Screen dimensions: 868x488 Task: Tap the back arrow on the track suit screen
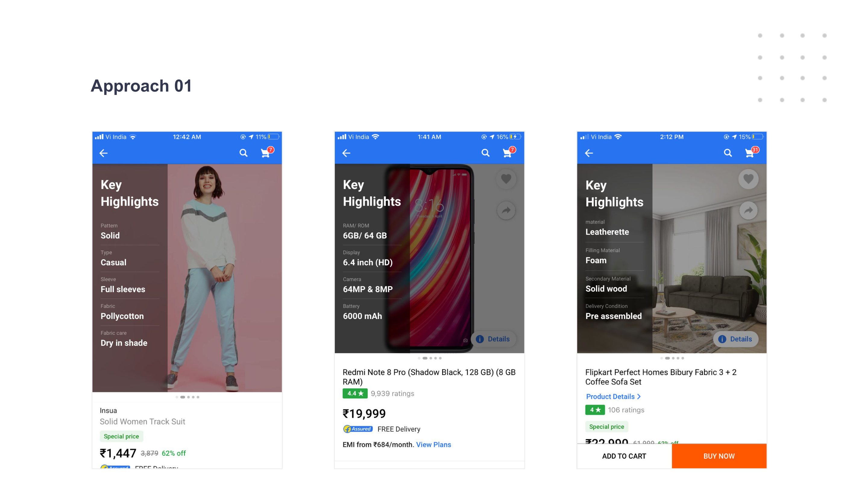[103, 153]
